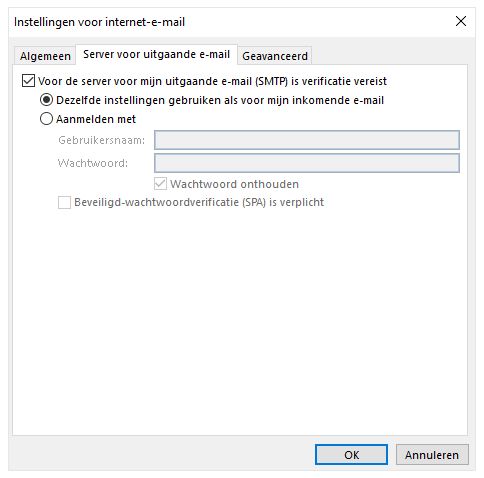Select the Server voor uitgaande e-mail tab
This screenshot has width=484, height=478.
[156, 54]
